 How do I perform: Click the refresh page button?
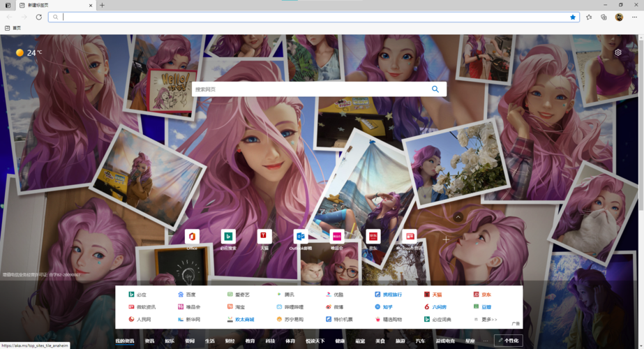pos(39,17)
